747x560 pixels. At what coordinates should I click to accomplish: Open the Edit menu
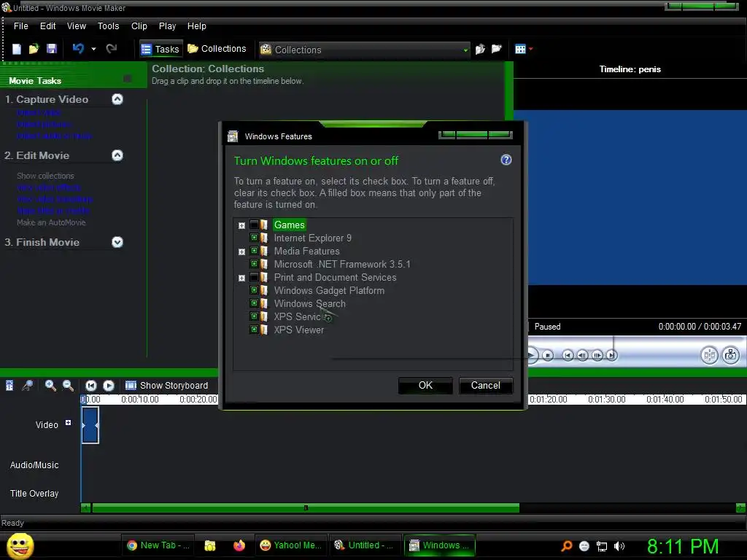[x=47, y=26]
